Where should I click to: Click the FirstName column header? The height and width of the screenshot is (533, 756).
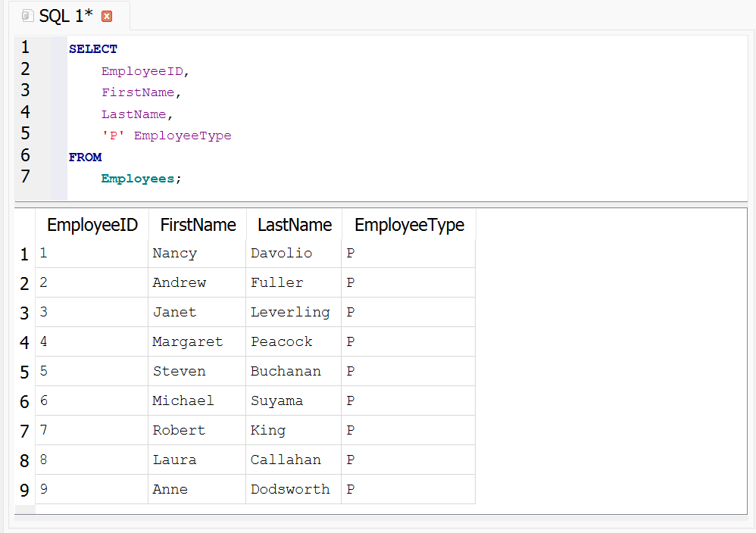(198, 225)
